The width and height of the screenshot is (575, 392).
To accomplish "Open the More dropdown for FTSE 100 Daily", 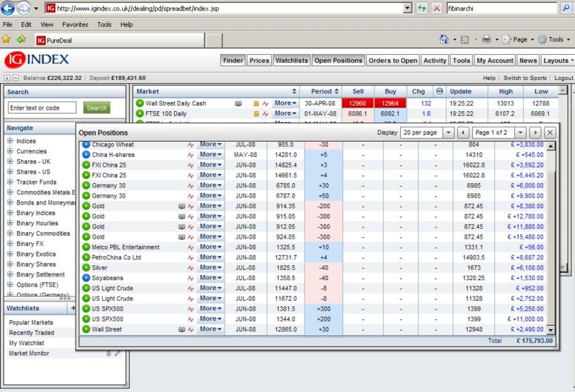I will point(285,113).
